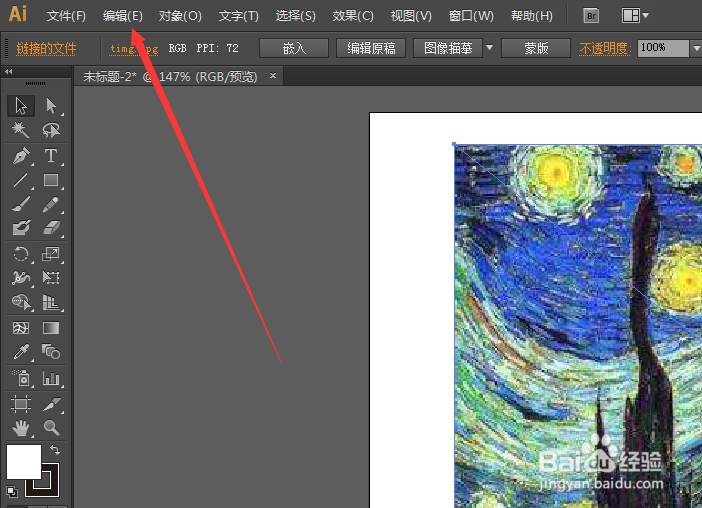
Task: Select the Direct Selection tool
Action: pyautogui.click(x=51, y=106)
